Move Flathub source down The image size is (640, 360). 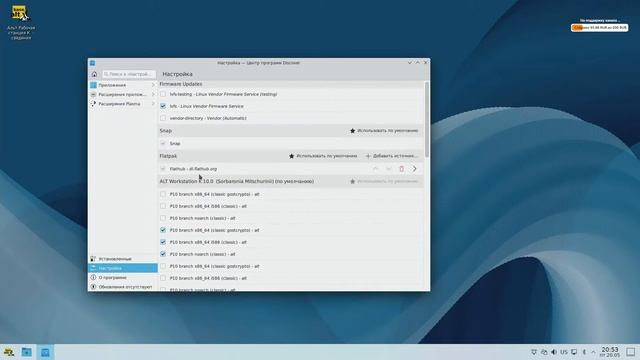pos(389,169)
